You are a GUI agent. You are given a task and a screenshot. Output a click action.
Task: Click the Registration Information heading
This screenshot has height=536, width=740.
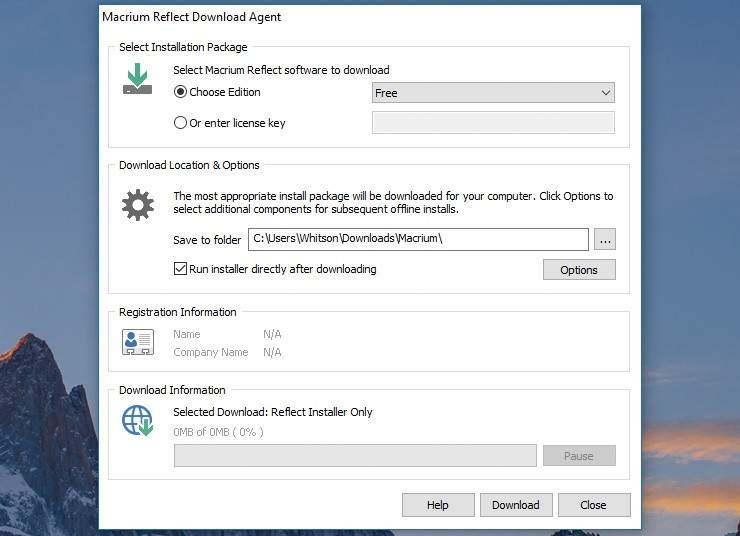click(177, 312)
